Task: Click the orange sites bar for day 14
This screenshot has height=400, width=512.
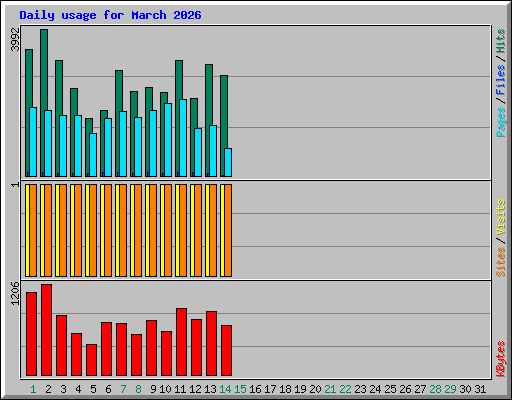Action: pos(228,230)
